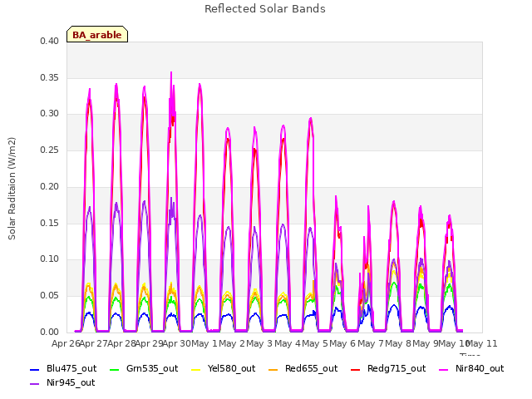The image size is (532, 399).
Task: Click the May 4 x-axis date label
Action: click(288, 343)
